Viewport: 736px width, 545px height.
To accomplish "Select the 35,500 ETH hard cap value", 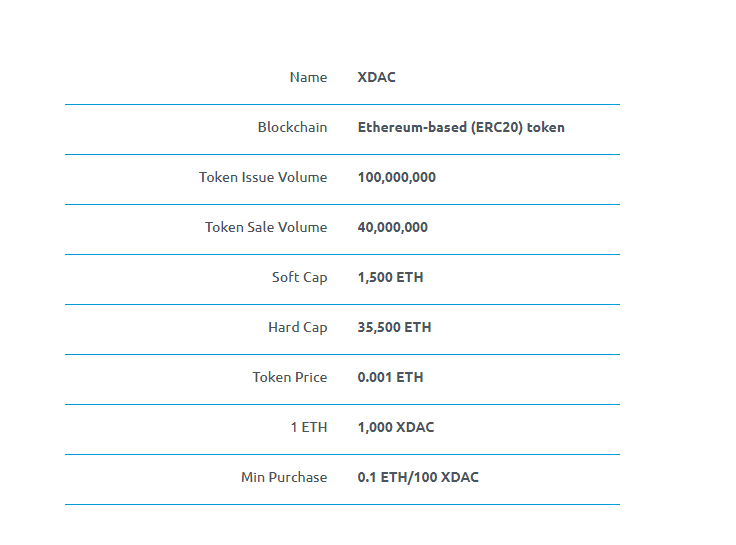I will pyautogui.click(x=394, y=327).
